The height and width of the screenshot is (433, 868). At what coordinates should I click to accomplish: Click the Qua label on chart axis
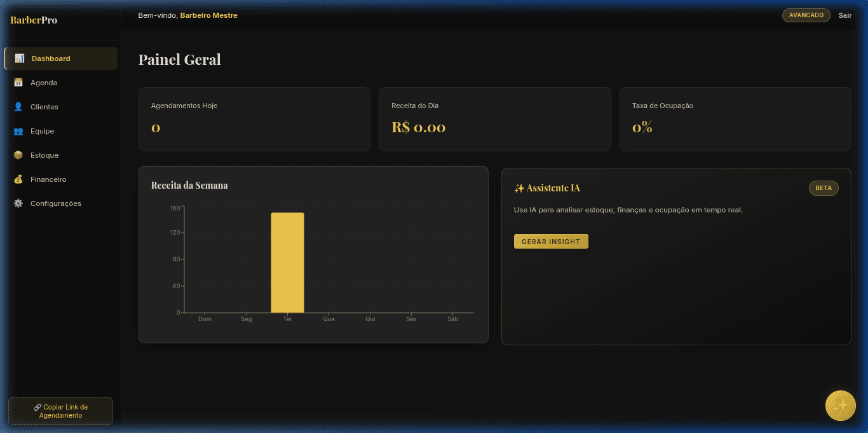pyautogui.click(x=329, y=319)
